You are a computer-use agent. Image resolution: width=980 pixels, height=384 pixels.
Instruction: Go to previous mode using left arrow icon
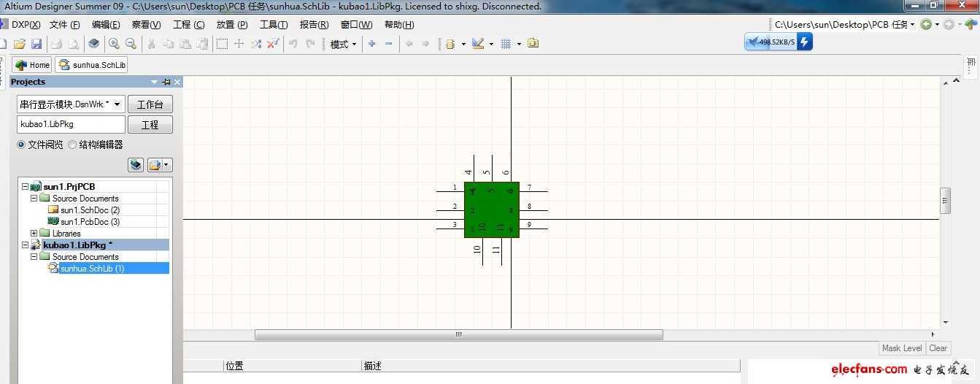click(409, 44)
